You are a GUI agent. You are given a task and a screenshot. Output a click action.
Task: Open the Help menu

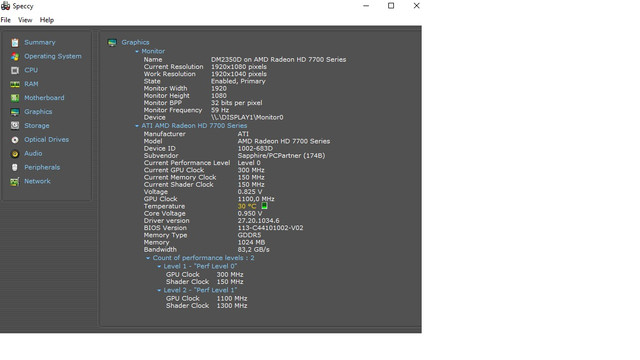(x=47, y=20)
